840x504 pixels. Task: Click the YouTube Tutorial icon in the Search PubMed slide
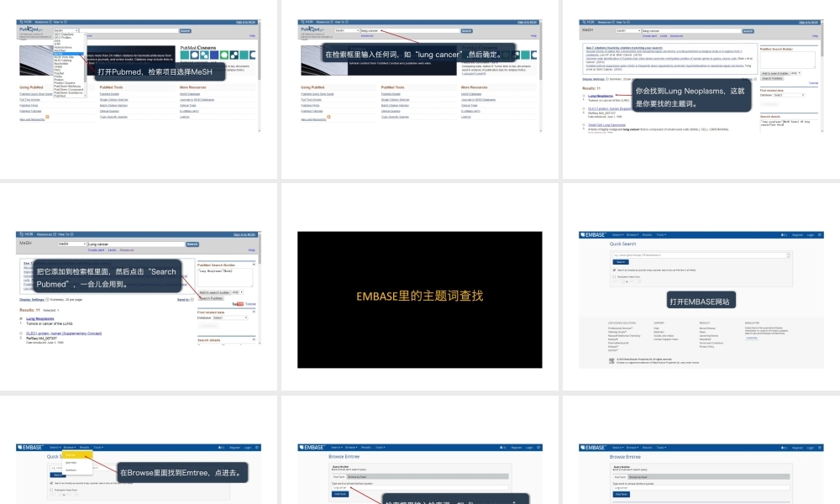click(x=239, y=303)
